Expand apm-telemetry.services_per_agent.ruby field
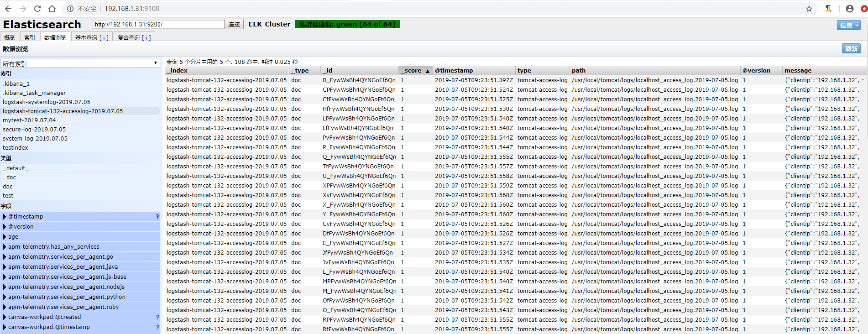 [5, 307]
